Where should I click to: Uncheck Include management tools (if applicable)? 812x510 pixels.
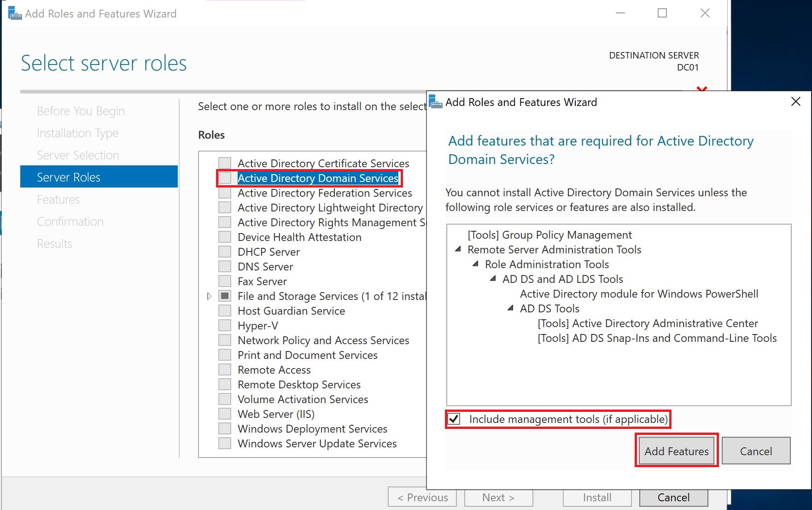point(455,419)
